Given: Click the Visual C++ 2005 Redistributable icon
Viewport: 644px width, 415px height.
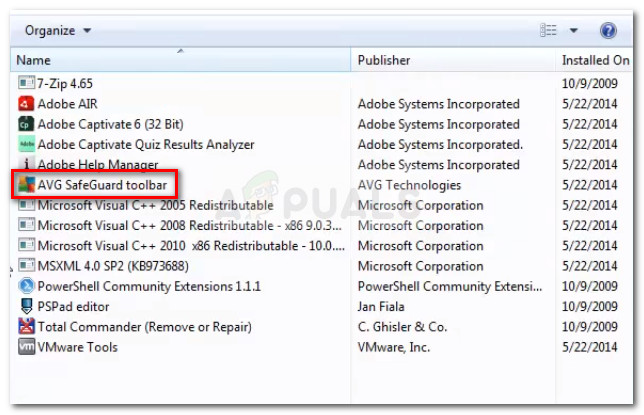Looking at the screenshot, I should click(26, 205).
